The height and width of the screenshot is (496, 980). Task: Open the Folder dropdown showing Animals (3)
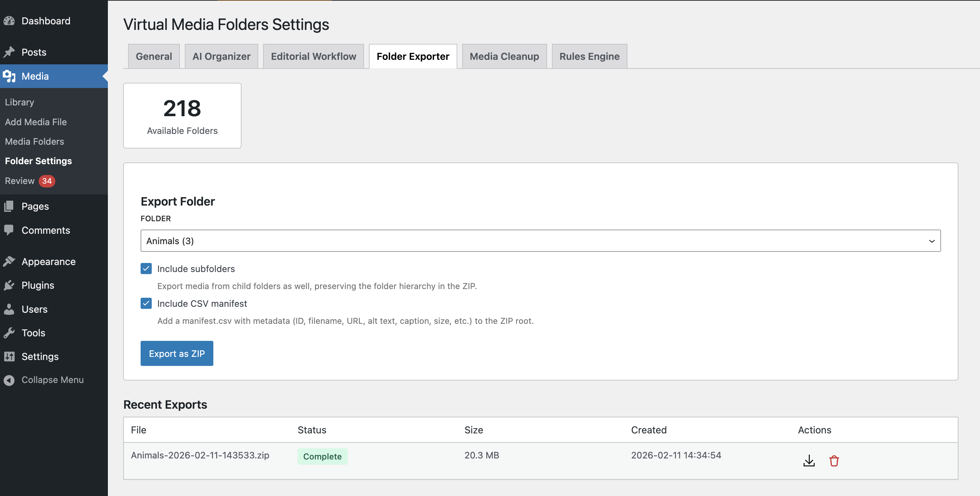click(540, 241)
